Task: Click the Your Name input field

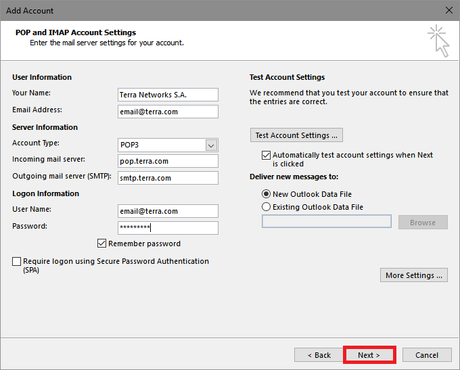Action: tap(168, 95)
